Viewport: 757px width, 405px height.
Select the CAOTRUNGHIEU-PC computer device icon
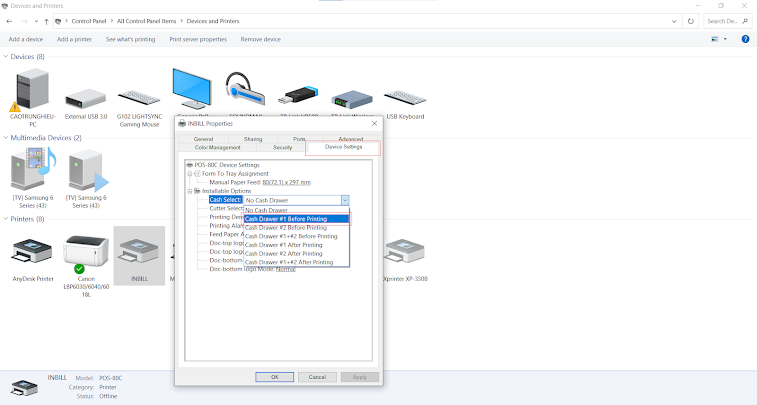coord(32,89)
